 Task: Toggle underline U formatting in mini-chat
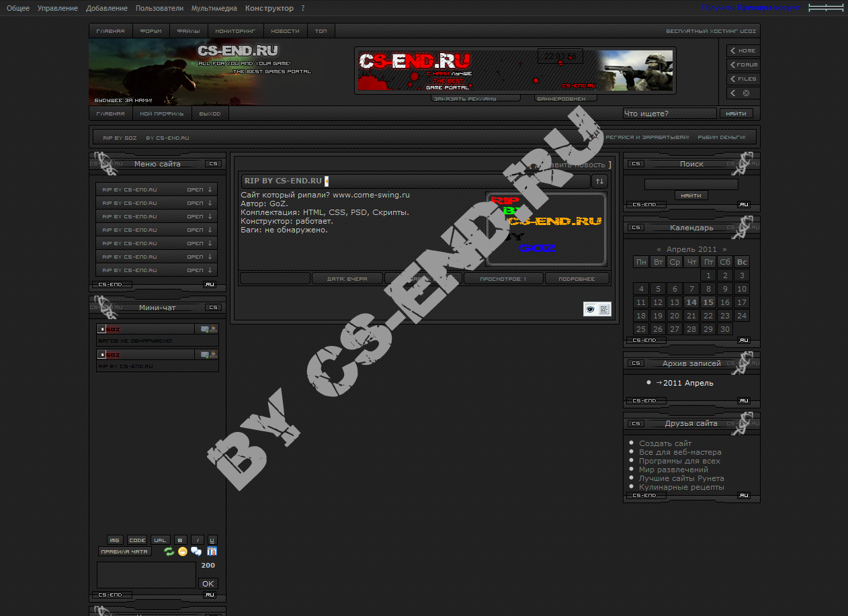click(212, 540)
